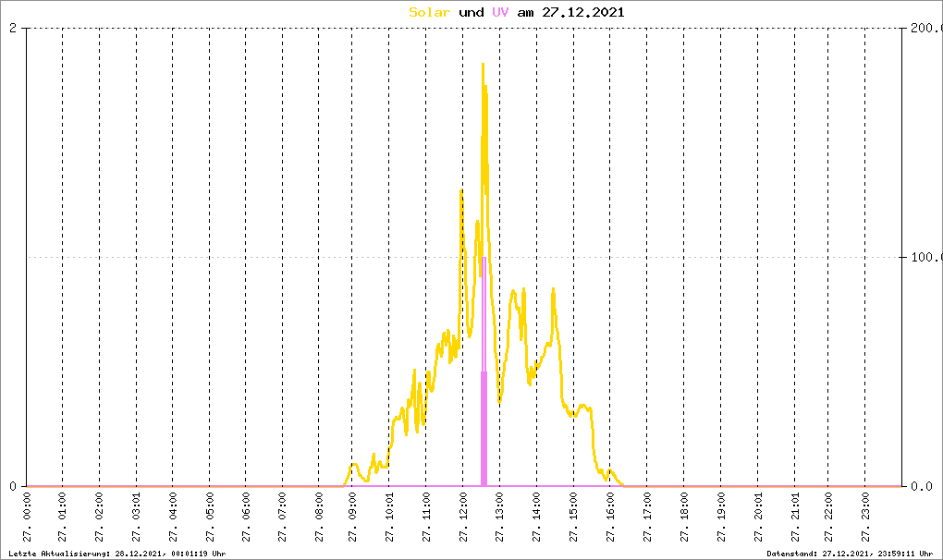This screenshot has width=943, height=560.
Task: Click the '27. 10:01' time axis label
Action: click(x=389, y=517)
